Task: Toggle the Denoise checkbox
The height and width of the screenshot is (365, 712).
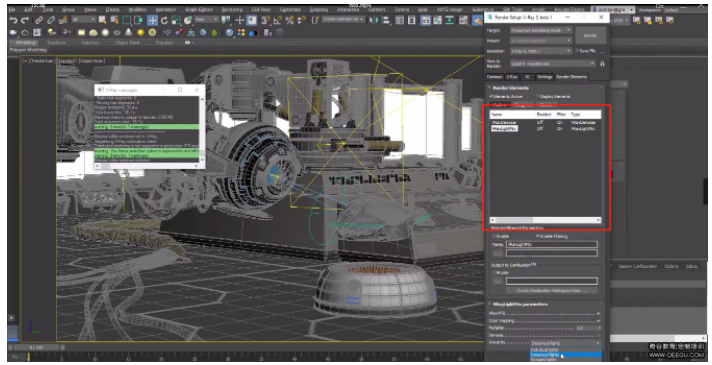Action: click(598, 335)
